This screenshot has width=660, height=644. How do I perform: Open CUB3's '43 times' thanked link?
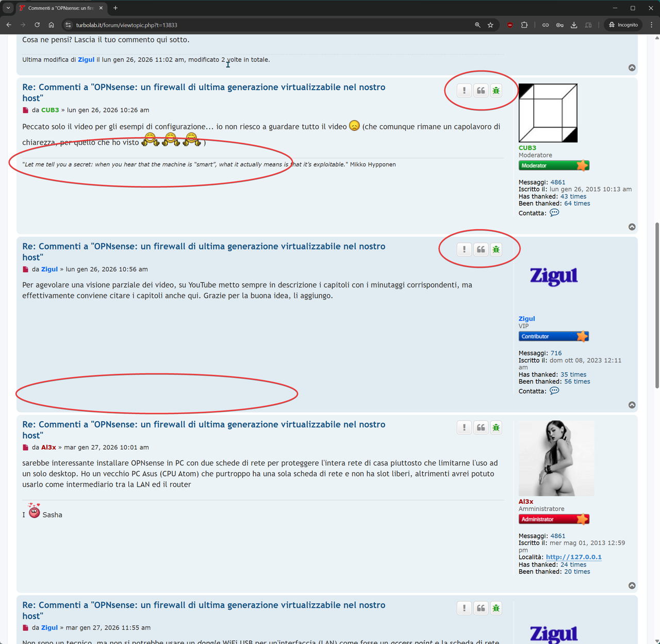click(573, 196)
